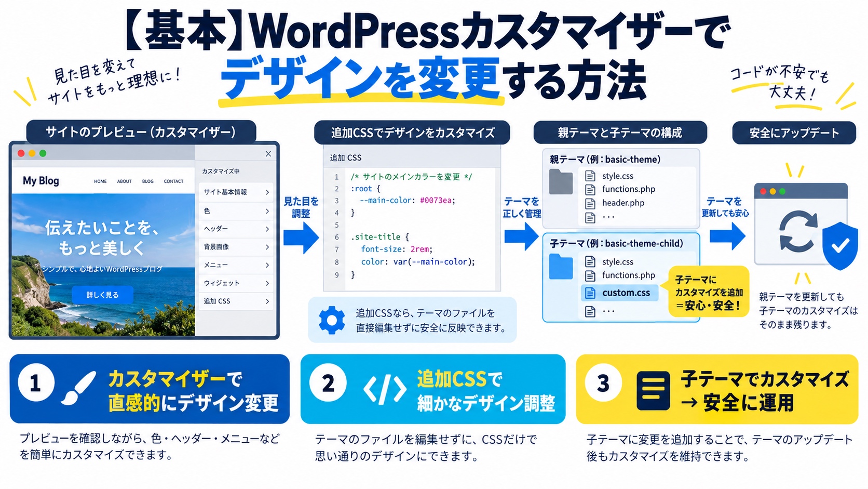
Task: Click the 親テーマ basic-theme title
Action: point(605,160)
